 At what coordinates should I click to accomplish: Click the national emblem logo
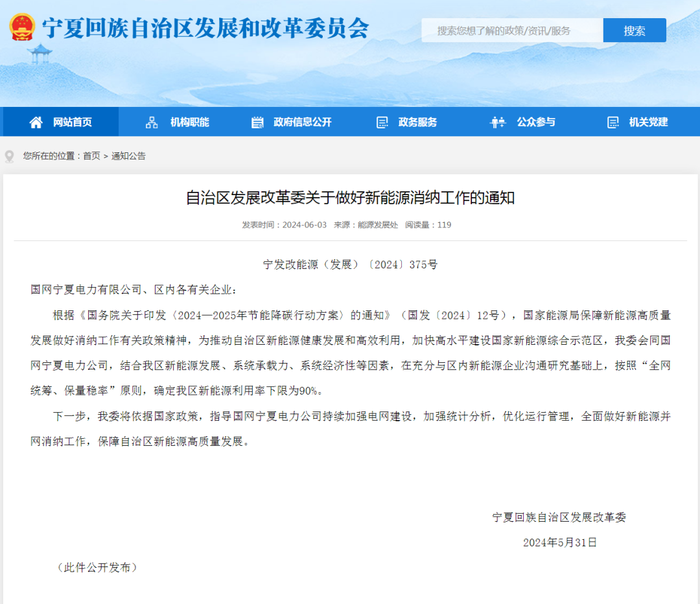click(x=22, y=27)
